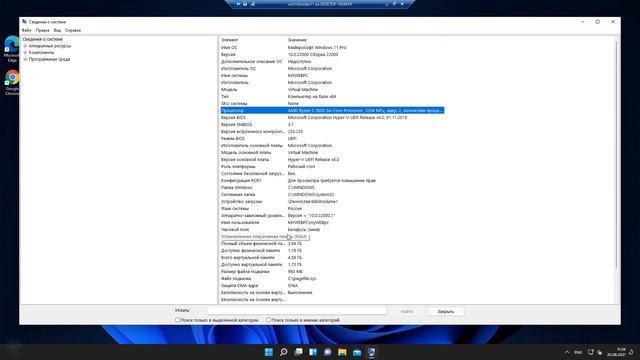640x360 pixels.
Task: Select the Версия 10.0.22000 row
Action: [x=332, y=54]
